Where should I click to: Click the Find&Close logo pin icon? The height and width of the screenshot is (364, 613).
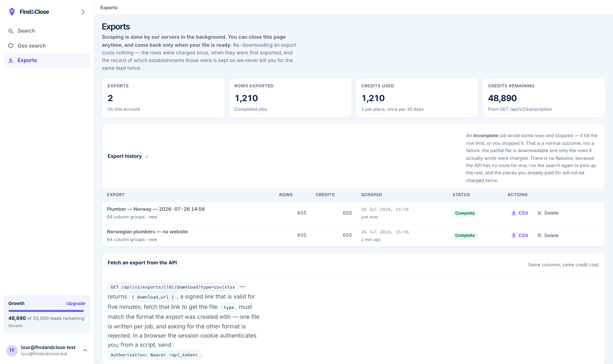(12, 12)
